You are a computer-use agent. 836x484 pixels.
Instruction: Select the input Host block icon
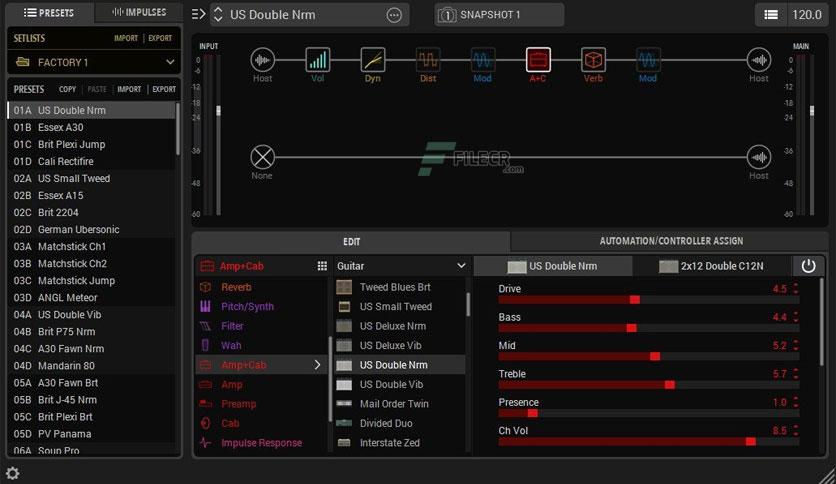click(262, 60)
